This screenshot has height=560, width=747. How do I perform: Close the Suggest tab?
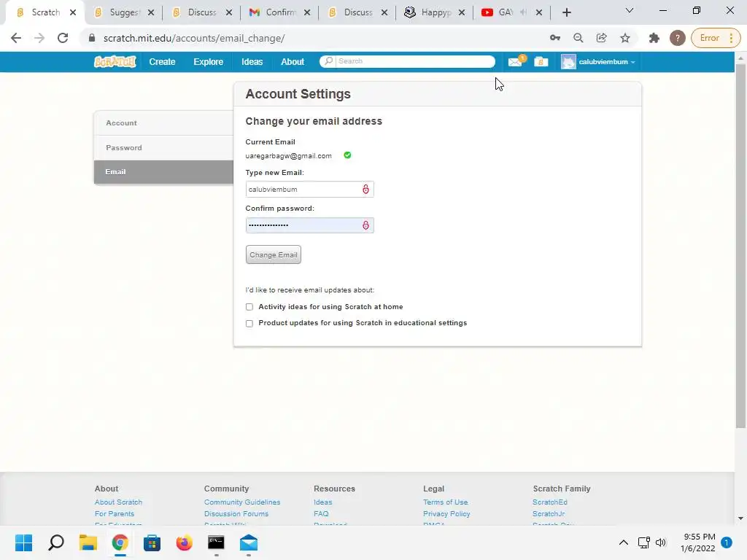pyautogui.click(x=151, y=12)
